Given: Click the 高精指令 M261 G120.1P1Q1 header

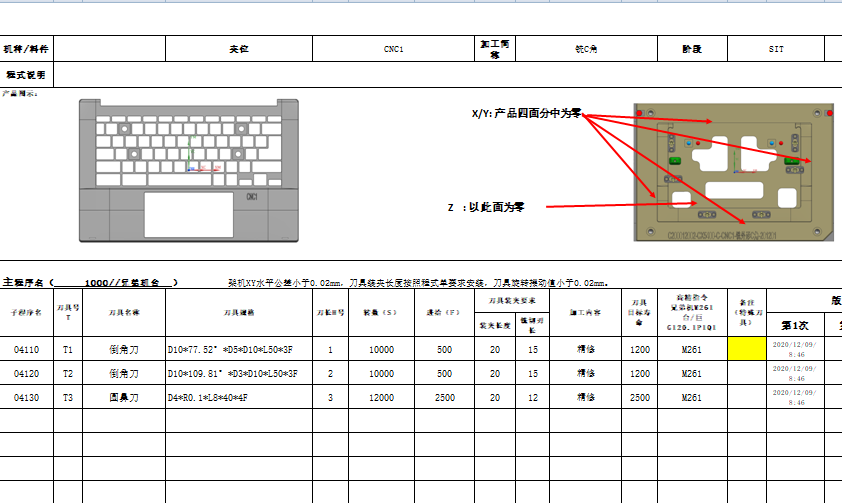Looking at the screenshot, I should (x=692, y=312).
